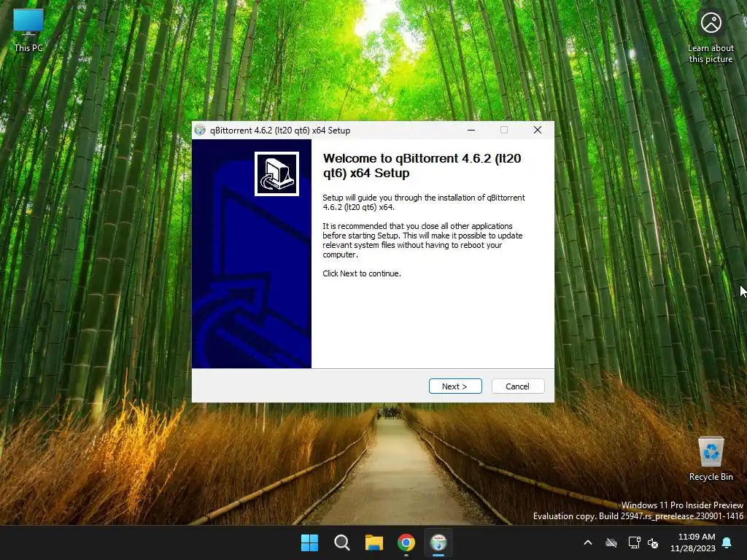Click the installer computer graphic icon

(276, 174)
